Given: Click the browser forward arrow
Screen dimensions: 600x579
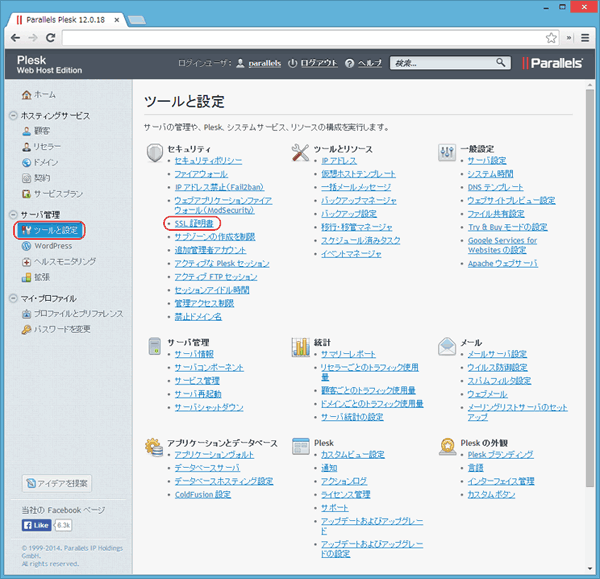Looking at the screenshot, I should point(33,38).
